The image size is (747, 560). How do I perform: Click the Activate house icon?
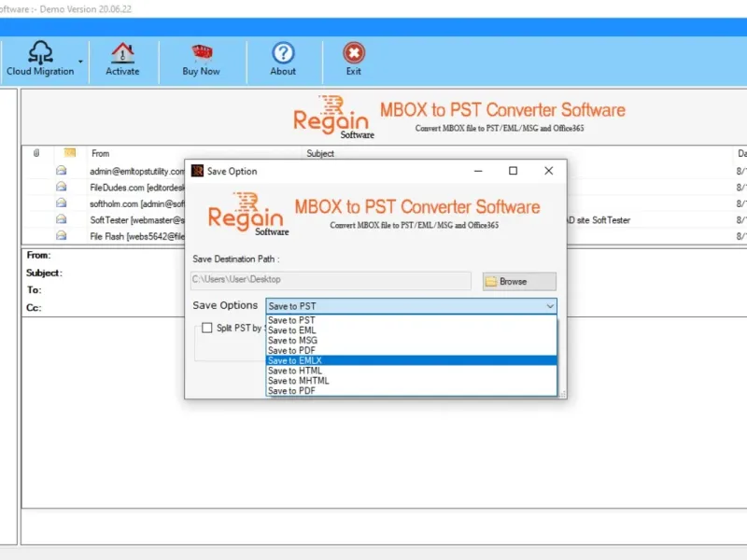pyautogui.click(x=122, y=53)
